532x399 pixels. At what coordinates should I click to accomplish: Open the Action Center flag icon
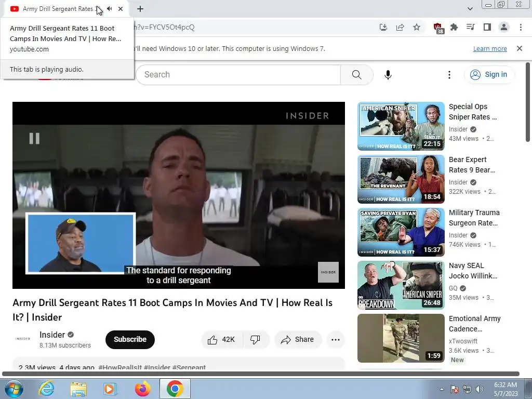coord(454,389)
